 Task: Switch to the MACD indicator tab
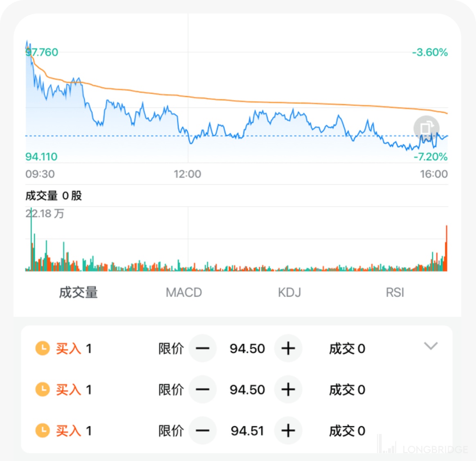[x=184, y=293]
